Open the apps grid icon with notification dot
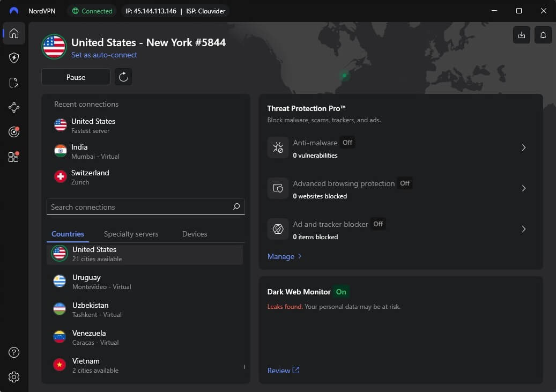 click(x=13, y=157)
